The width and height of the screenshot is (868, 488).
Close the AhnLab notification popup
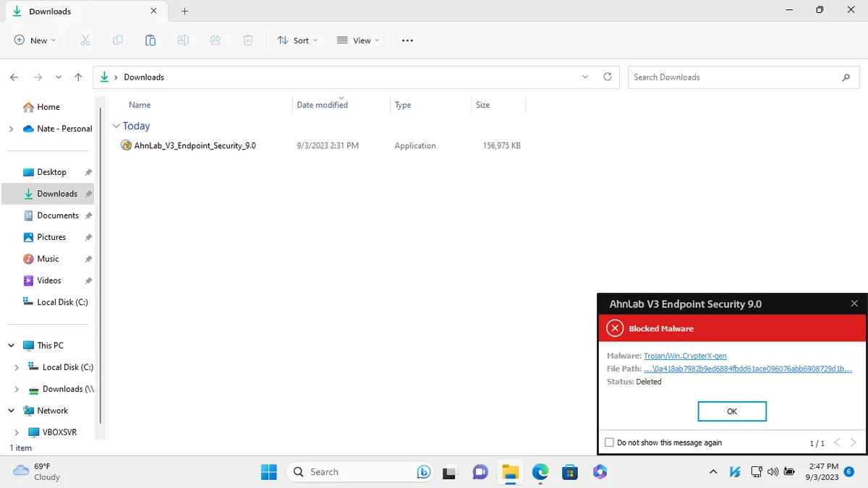(854, 304)
